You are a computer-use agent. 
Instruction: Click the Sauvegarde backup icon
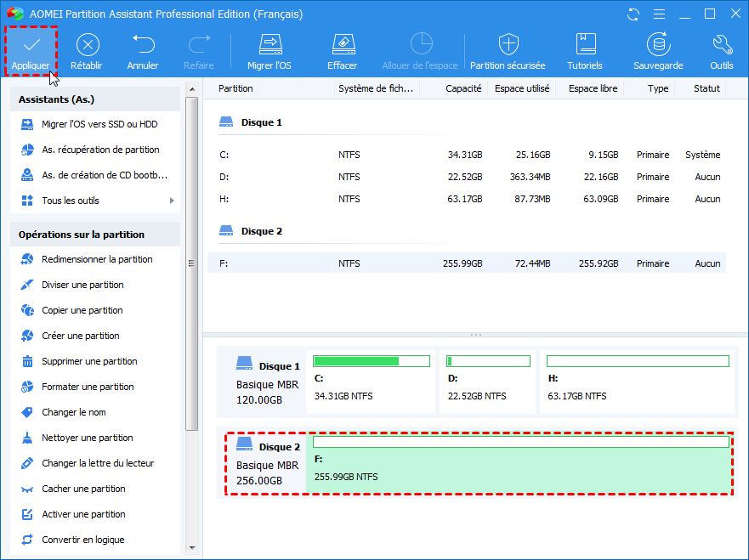click(x=657, y=44)
